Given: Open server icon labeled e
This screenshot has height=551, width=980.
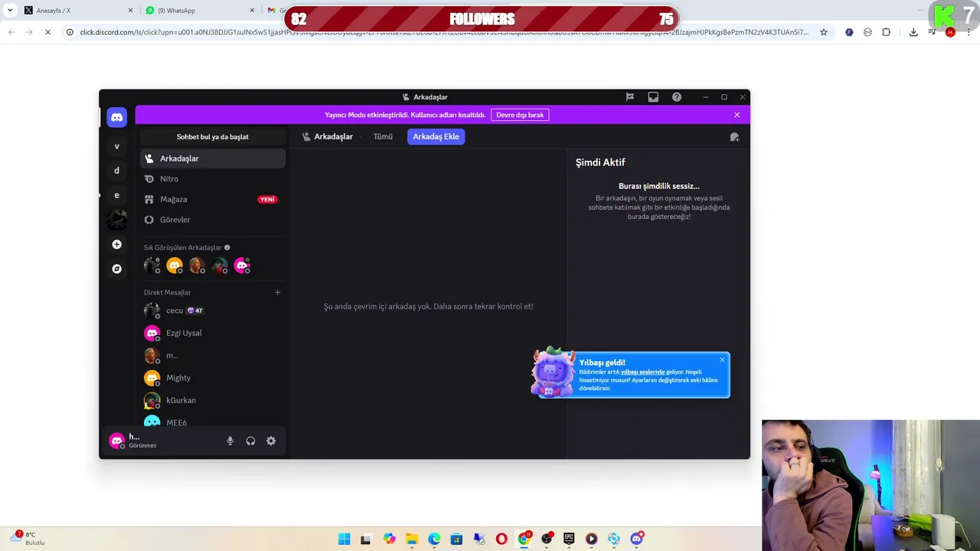Looking at the screenshot, I should tap(116, 195).
